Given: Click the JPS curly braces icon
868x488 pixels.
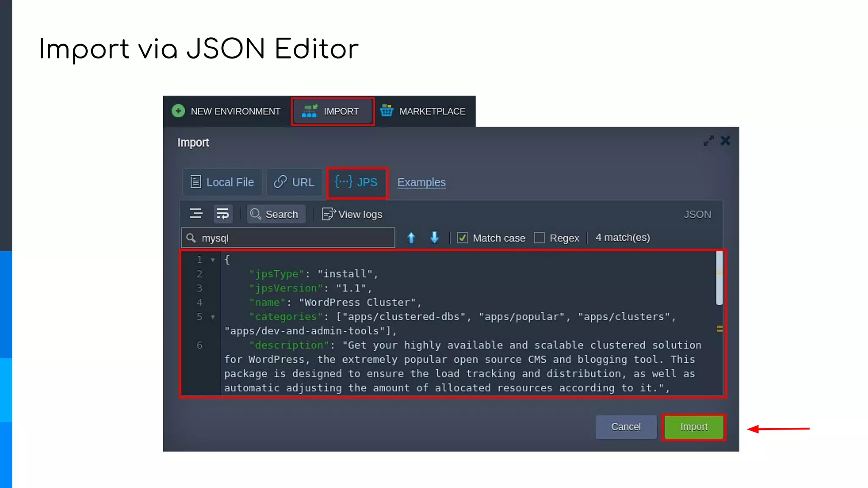Looking at the screenshot, I should tap(343, 181).
